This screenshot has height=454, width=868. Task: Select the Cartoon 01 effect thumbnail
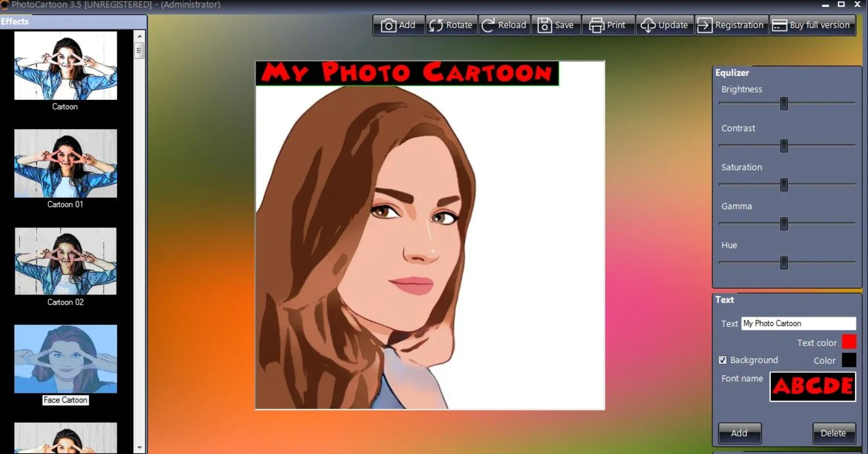tap(65, 163)
